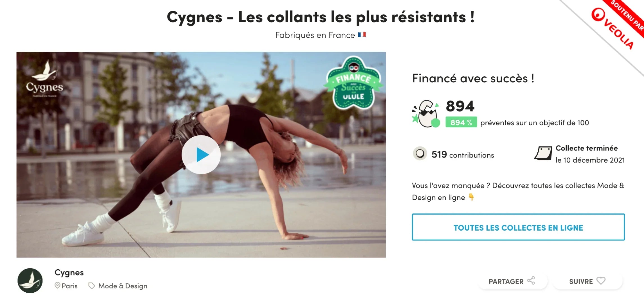Open the Cygnes round profile avatar
Screen dimensions: 644x305
click(30, 281)
